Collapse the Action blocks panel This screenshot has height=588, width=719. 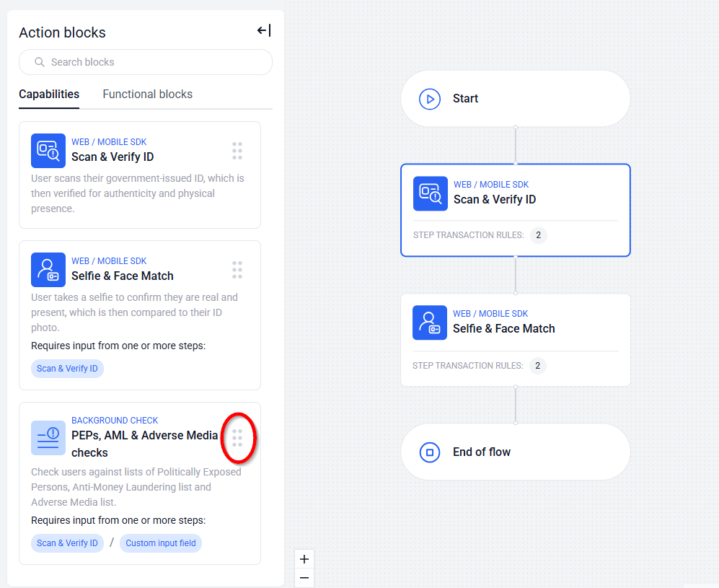[x=264, y=30]
